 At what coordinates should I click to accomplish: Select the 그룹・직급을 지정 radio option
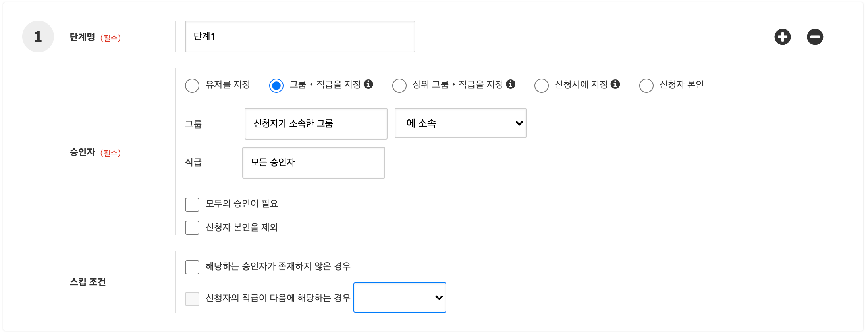pyautogui.click(x=276, y=85)
